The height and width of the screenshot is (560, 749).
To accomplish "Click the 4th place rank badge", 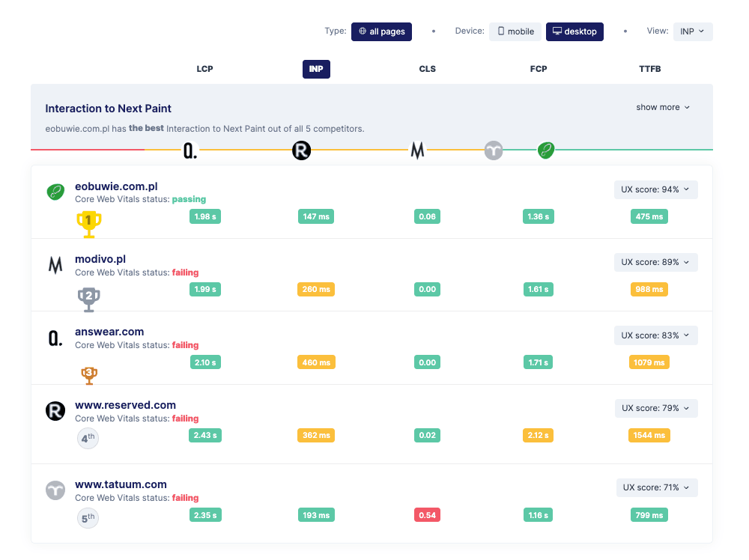I will (88, 438).
